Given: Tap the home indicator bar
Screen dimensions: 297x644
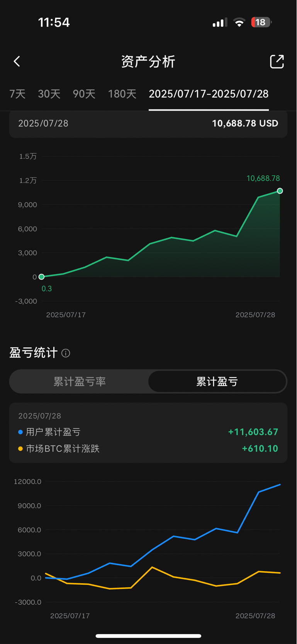Looking at the screenshot, I should 148,636.
